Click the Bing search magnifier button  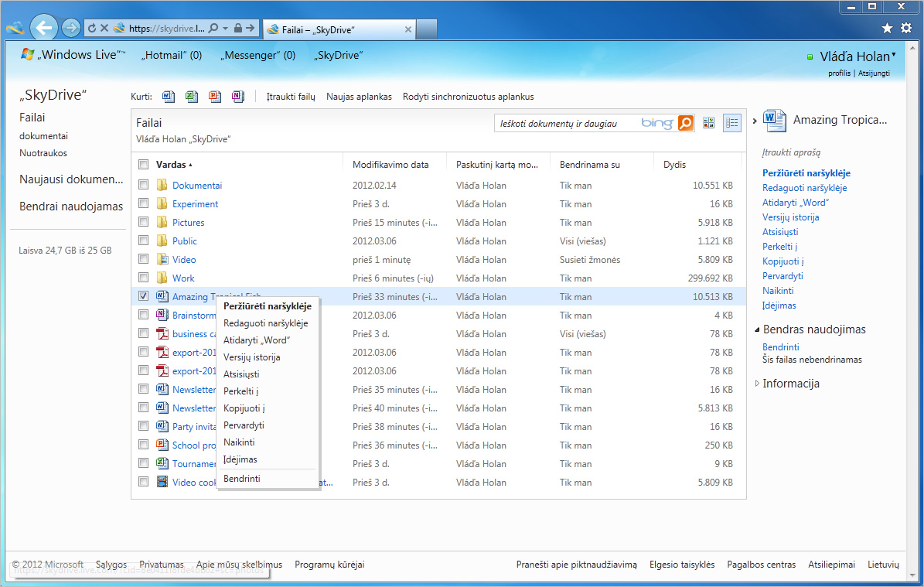[x=685, y=123]
